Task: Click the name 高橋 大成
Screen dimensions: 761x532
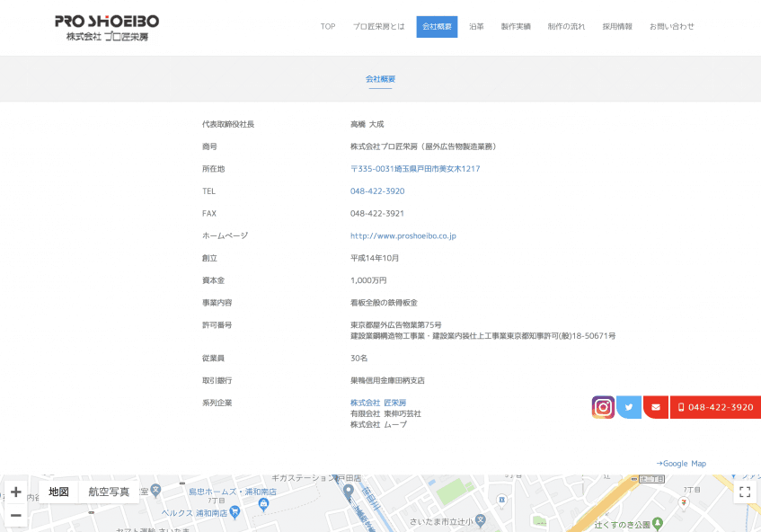Action: [367, 124]
